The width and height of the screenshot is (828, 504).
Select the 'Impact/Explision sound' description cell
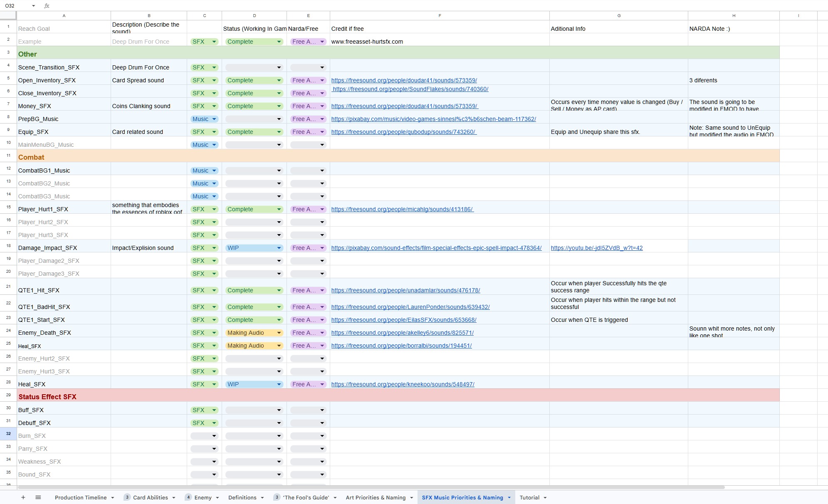click(149, 246)
